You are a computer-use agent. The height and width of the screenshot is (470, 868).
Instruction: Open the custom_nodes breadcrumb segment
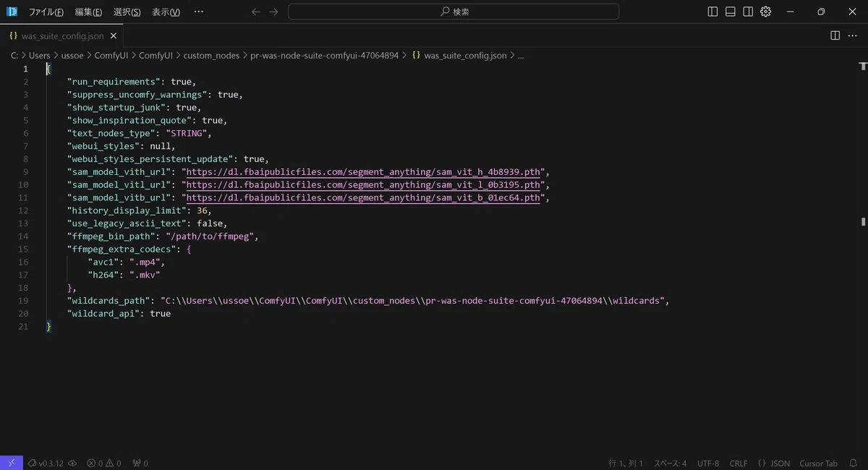pyautogui.click(x=211, y=55)
